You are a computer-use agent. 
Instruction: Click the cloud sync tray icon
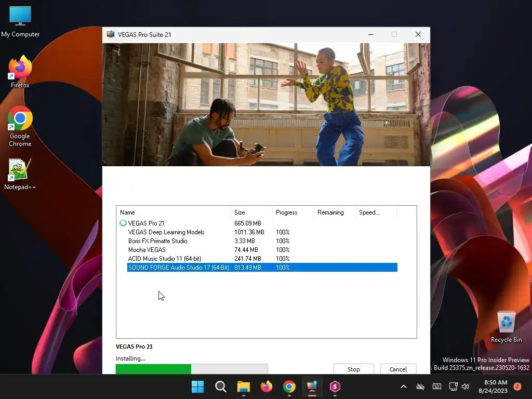coord(420,387)
